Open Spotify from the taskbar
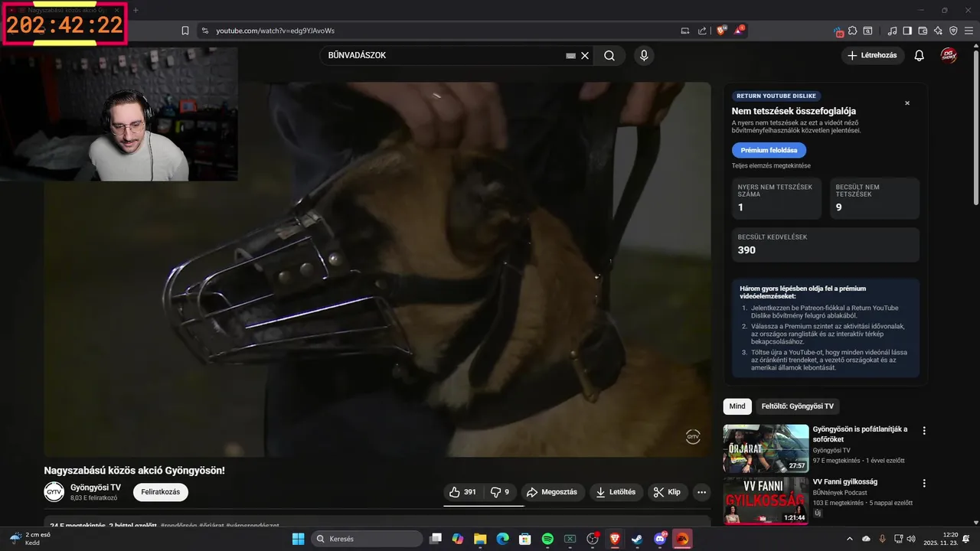Image resolution: width=980 pixels, height=551 pixels. (547, 539)
